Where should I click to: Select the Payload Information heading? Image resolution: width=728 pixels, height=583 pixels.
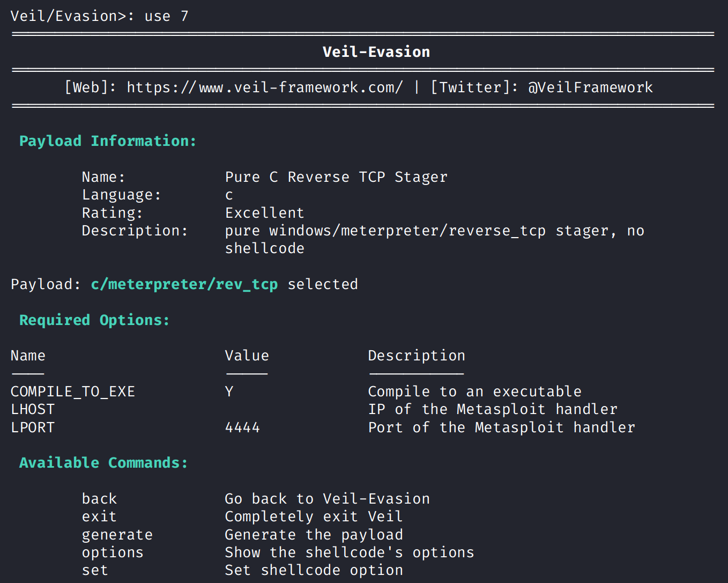pos(108,141)
